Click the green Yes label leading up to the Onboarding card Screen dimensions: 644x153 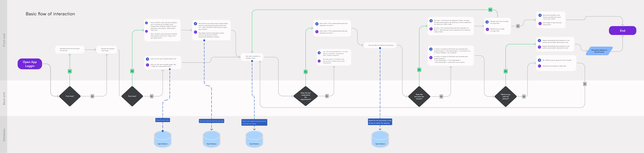(70, 71)
